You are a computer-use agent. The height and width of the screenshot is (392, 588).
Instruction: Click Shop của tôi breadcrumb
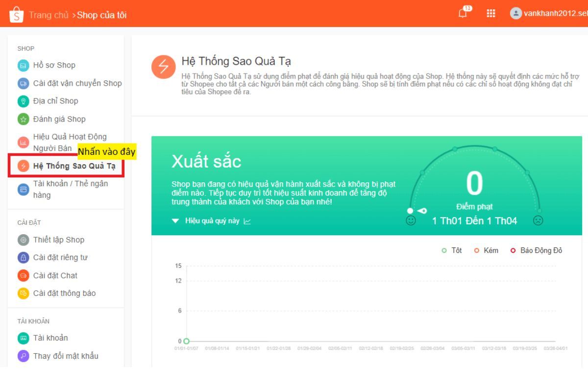coord(102,15)
